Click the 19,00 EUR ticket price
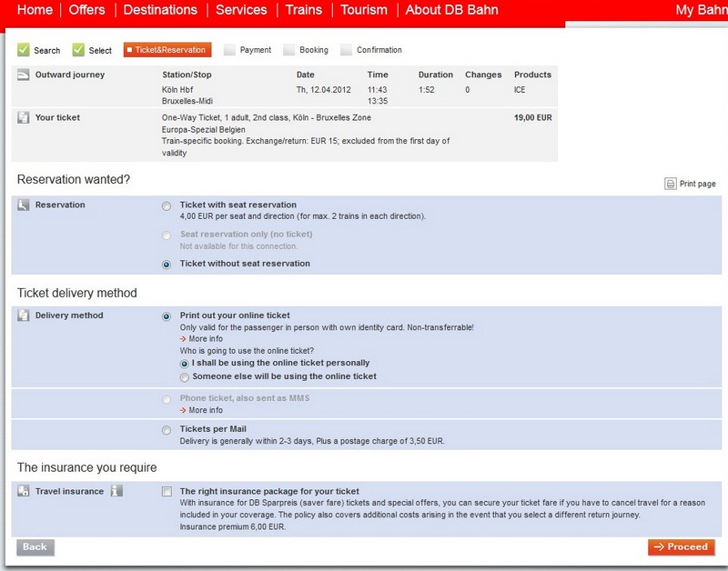The image size is (728, 571). coord(533,117)
